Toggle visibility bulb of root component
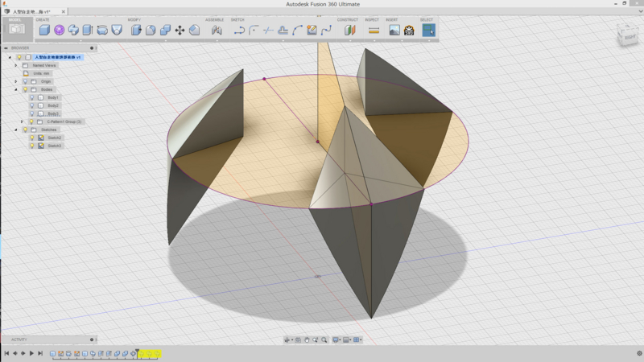The width and height of the screenshot is (644, 362). click(x=19, y=57)
